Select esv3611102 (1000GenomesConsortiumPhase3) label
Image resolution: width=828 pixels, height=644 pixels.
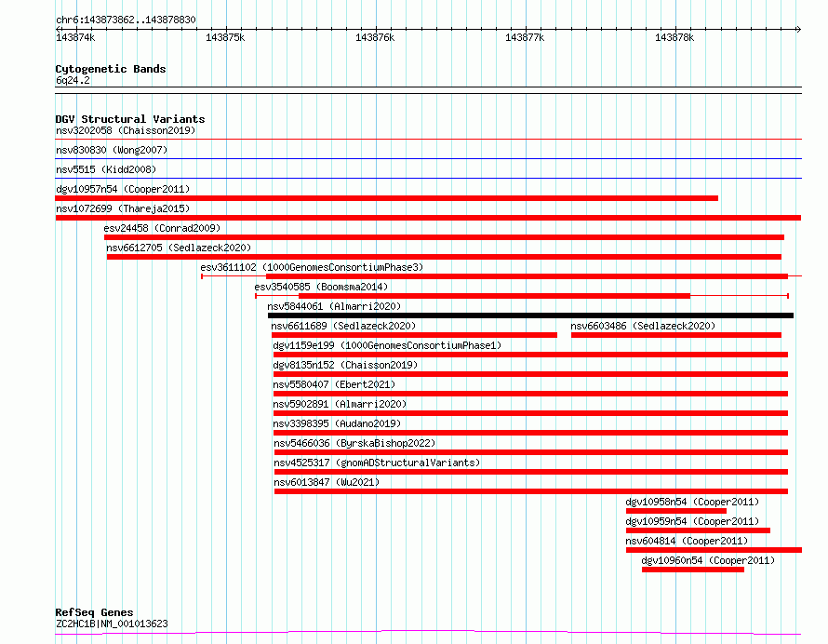coord(312,267)
